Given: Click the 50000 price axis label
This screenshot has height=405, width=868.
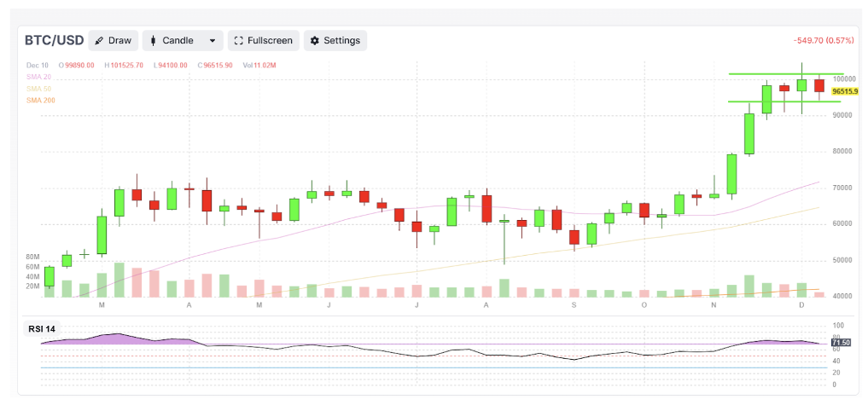Looking at the screenshot, I should 843,261.
